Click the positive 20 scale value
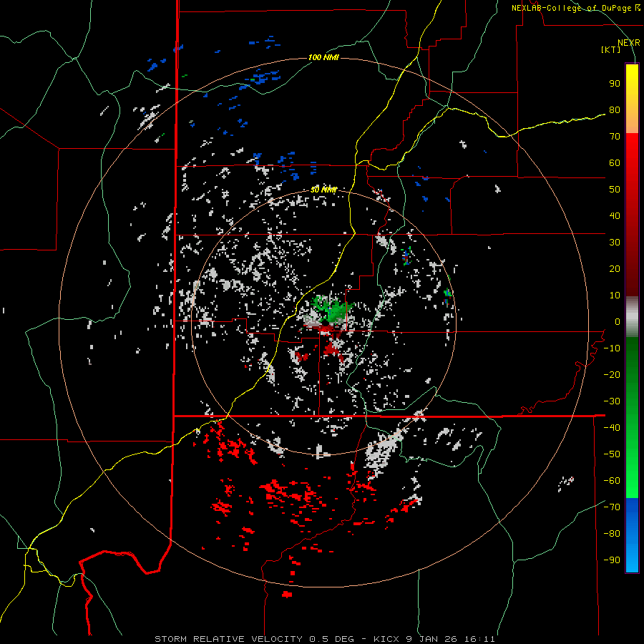This screenshot has height=644, width=644. [x=615, y=269]
